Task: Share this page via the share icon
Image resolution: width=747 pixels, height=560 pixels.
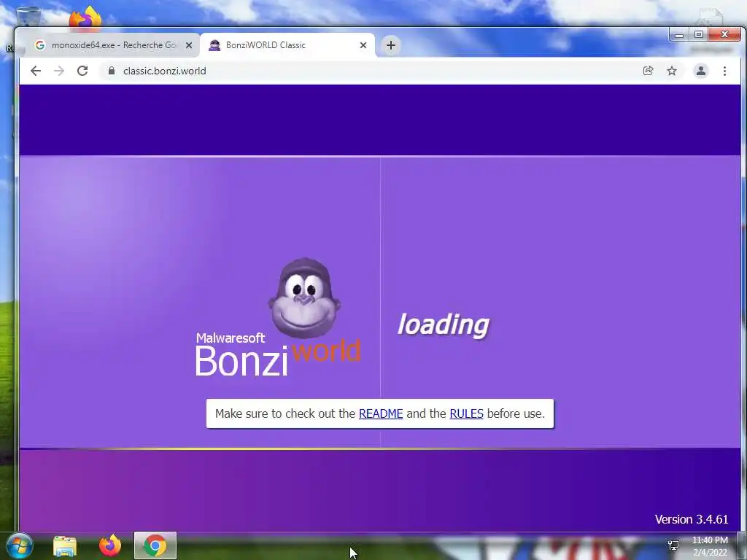Action: 648,71
